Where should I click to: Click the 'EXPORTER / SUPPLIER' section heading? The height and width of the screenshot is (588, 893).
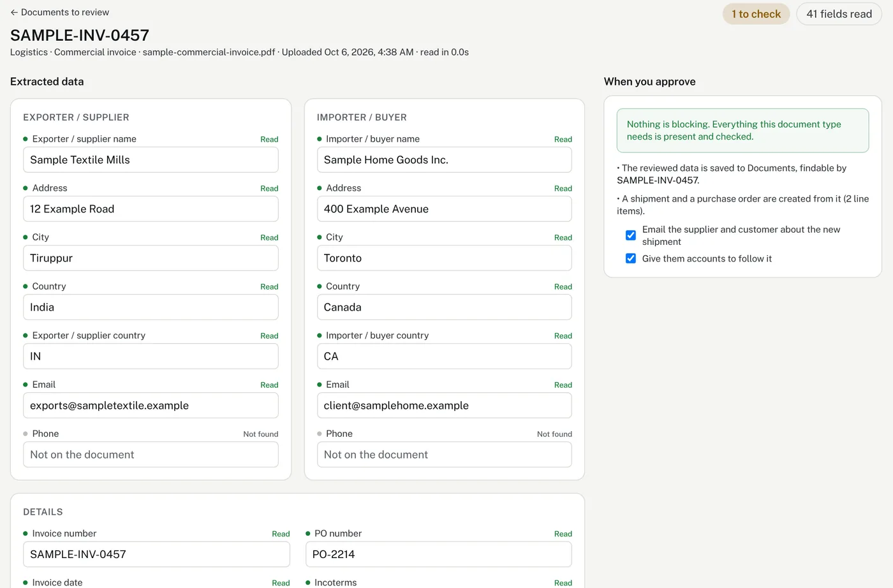[x=76, y=117]
